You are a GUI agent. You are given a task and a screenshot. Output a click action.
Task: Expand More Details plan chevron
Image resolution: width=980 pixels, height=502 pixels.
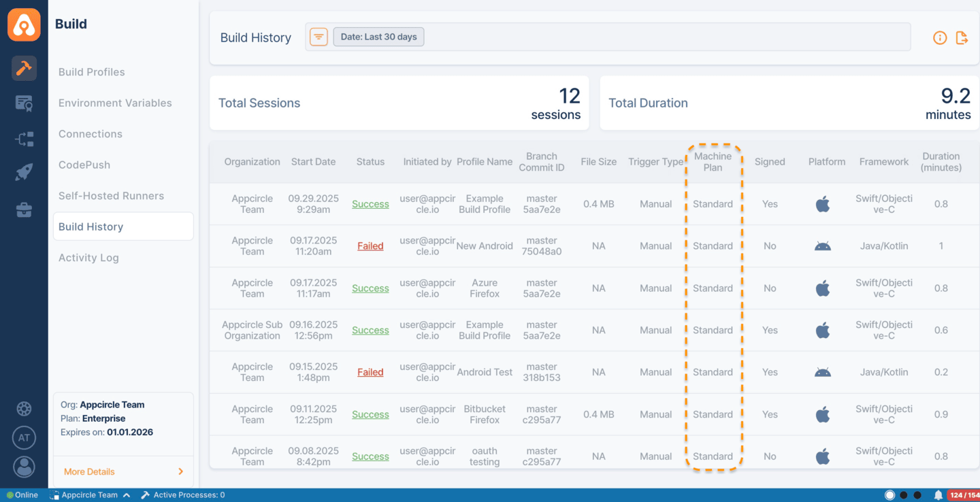[x=180, y=471]
